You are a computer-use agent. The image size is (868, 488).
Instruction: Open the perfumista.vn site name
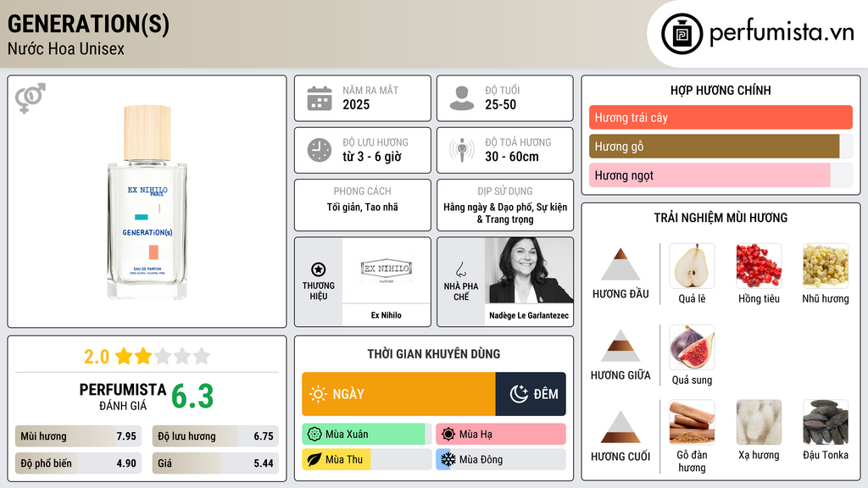(x=782, y=33)
